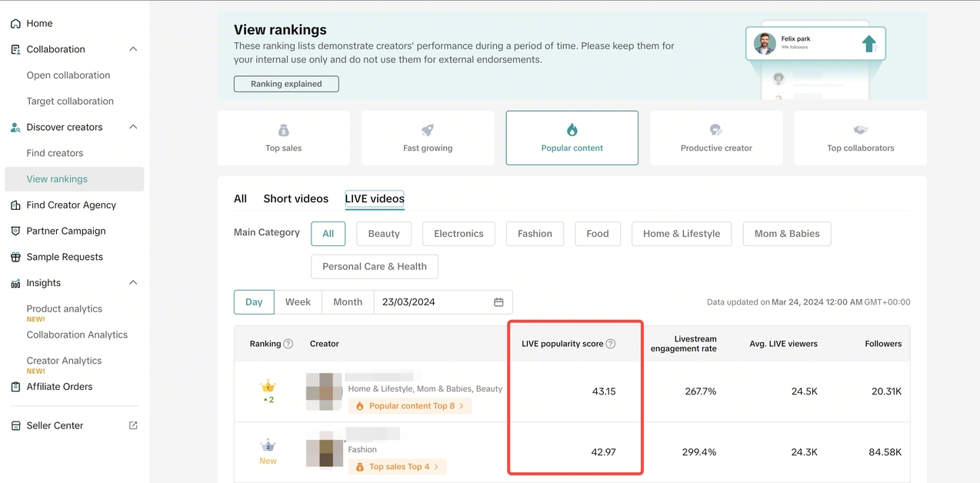Click the help icon next to Ranking
Viewport: 980px width, 483px height.
[x=288, y=344]
